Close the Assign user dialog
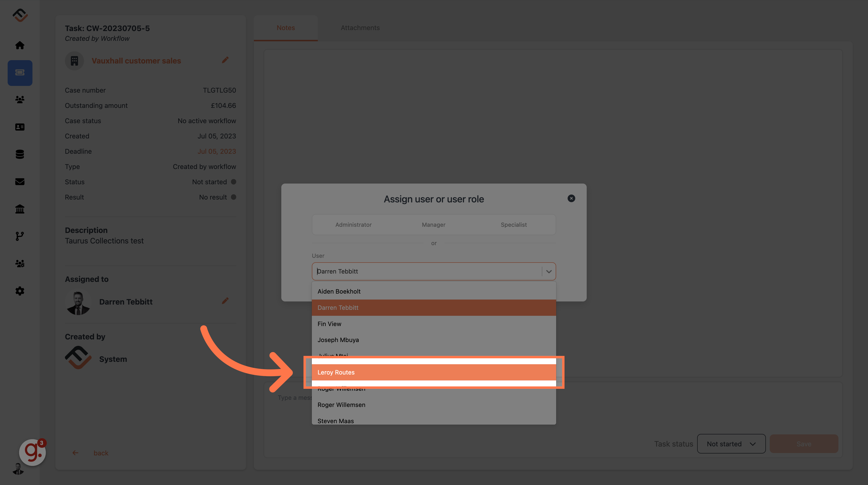Viewport: 868px width, 485px height. click(x=571, y=199)
